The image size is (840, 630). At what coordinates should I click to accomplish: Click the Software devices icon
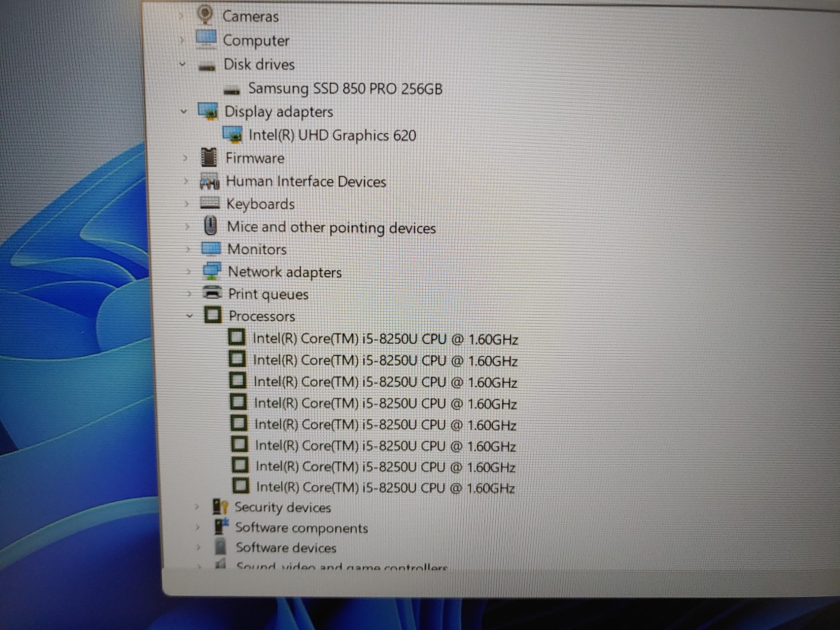point(220,547)
